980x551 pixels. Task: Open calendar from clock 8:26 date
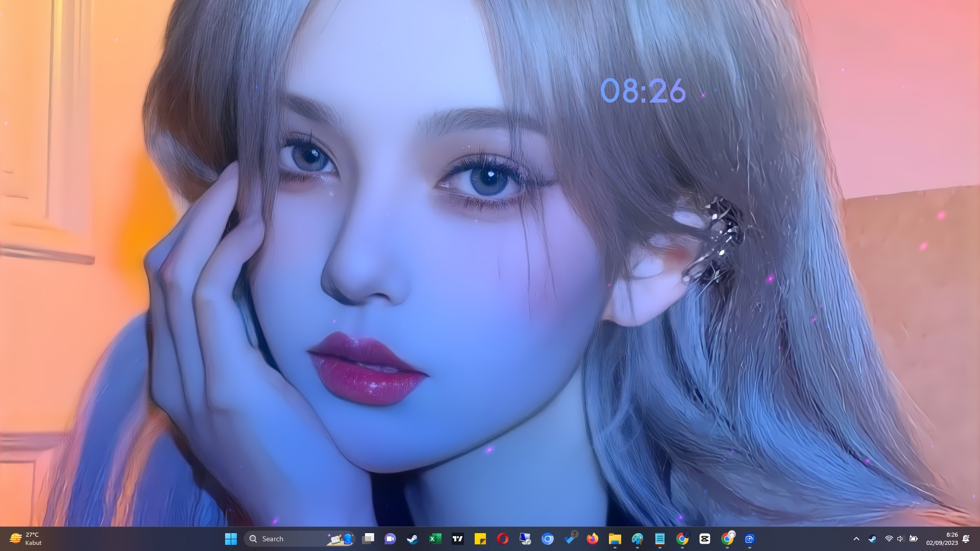coord(942,539)
